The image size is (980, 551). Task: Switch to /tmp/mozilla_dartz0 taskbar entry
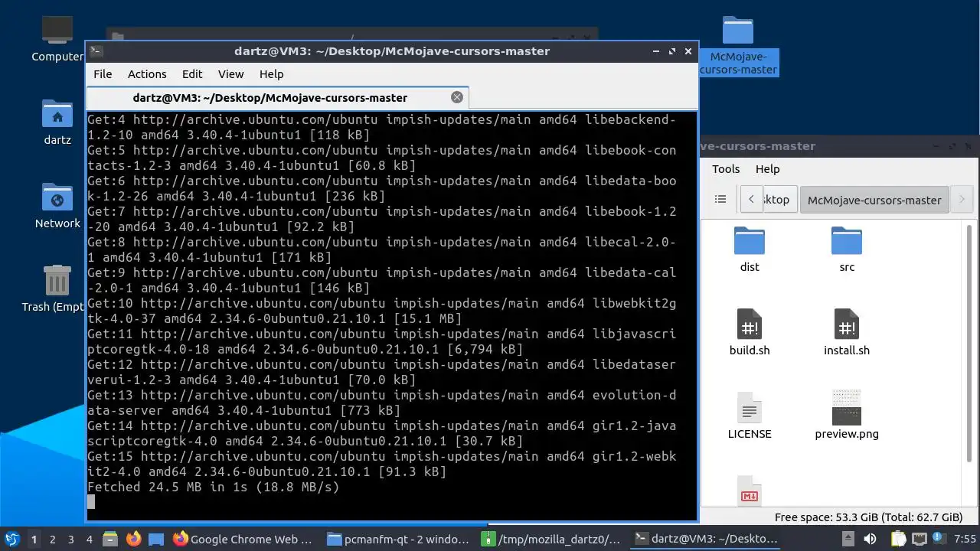tap(553, 539)
